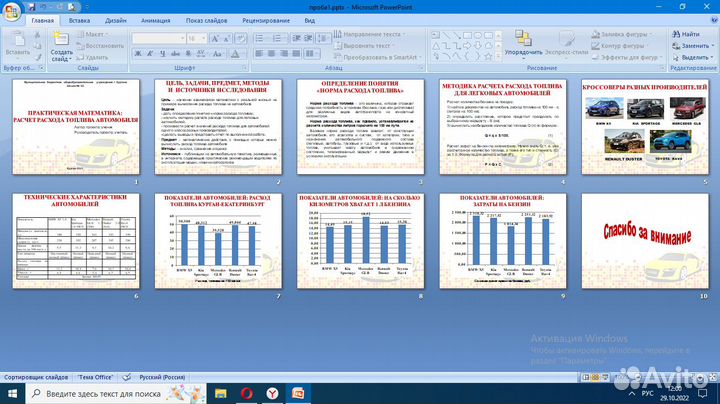
Task: Toggle Center alignment paragraph button
Action: tap(272, 54)
